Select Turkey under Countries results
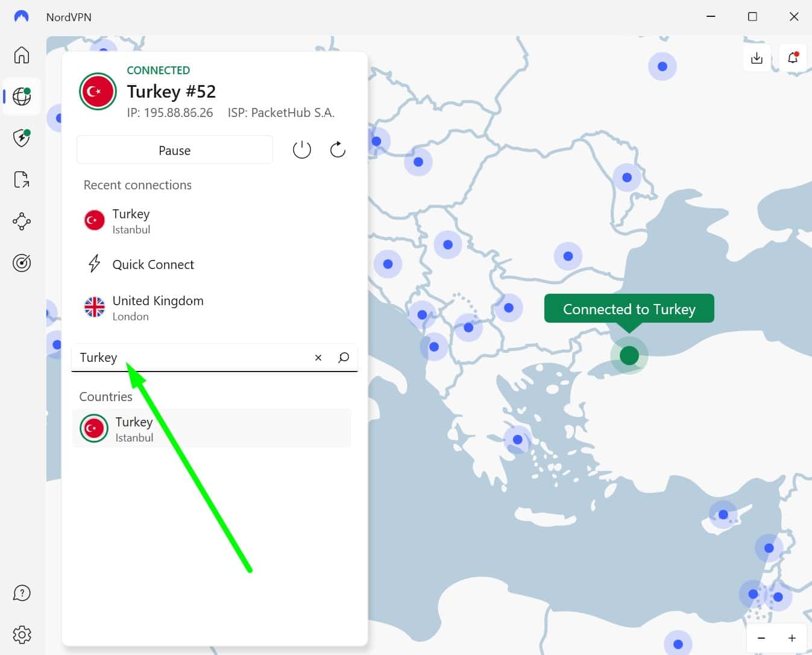 (212, 429)
